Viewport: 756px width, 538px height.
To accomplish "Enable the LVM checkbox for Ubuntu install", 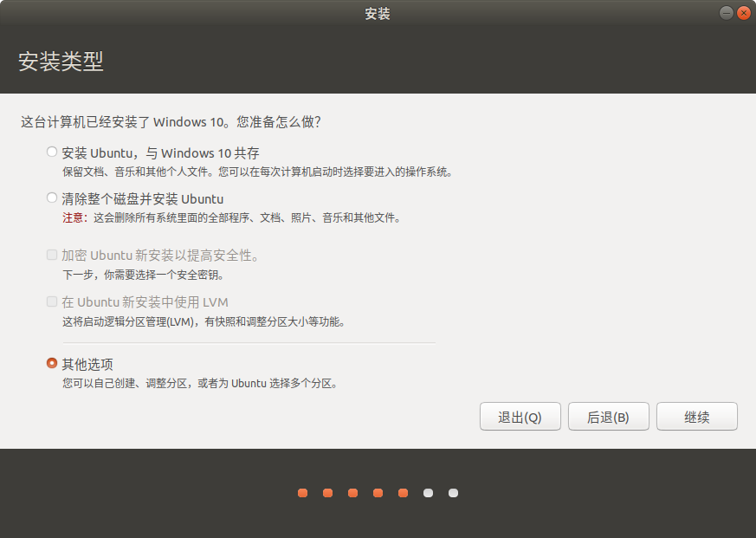I will point(52,301).
